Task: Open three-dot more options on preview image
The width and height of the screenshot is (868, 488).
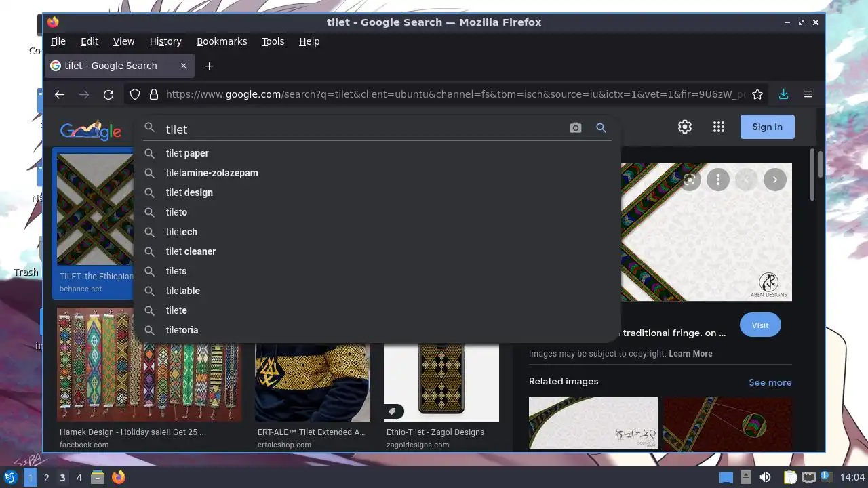Action: click(718, 180)
